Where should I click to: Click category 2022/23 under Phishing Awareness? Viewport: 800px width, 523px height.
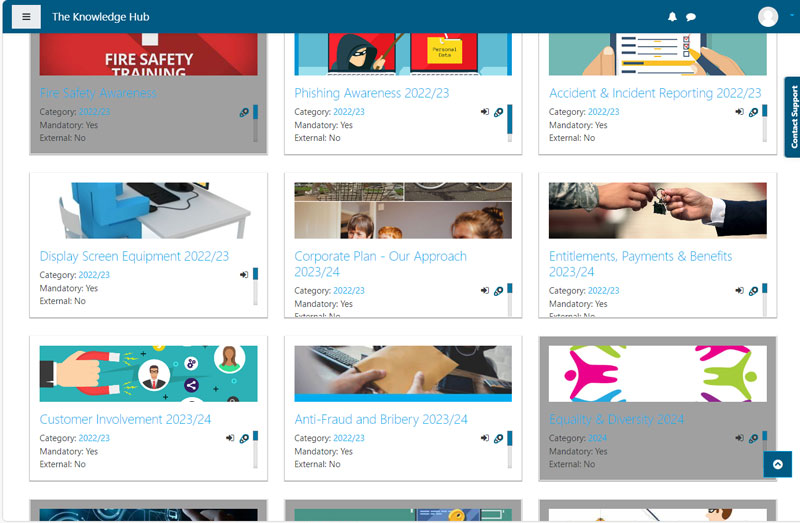pos(349,112)
